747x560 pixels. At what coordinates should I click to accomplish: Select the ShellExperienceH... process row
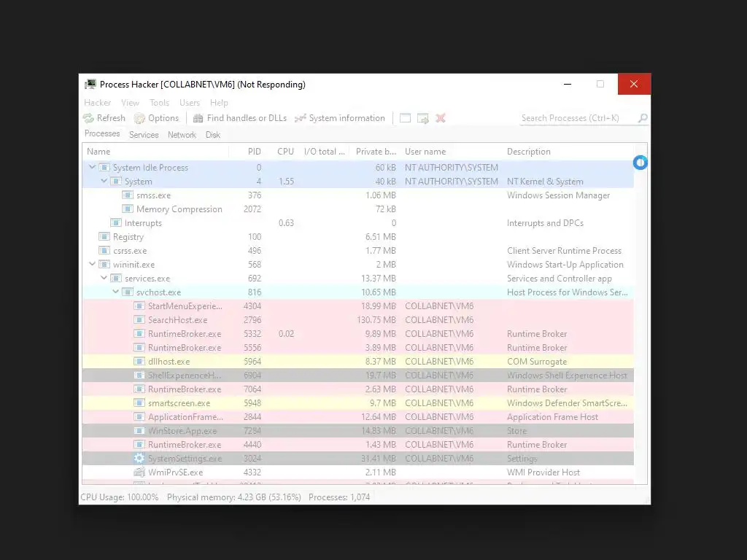point(357,376)
